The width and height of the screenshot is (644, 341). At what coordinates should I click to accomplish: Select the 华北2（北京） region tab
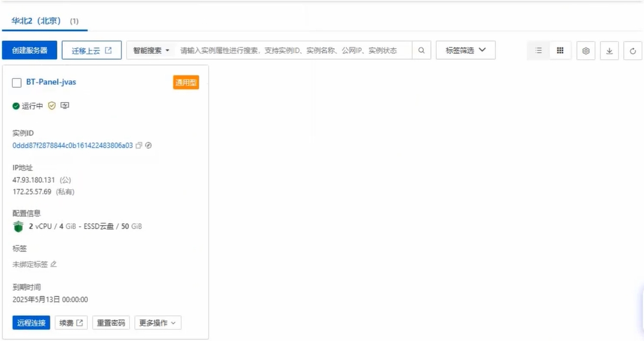[44, 21]
